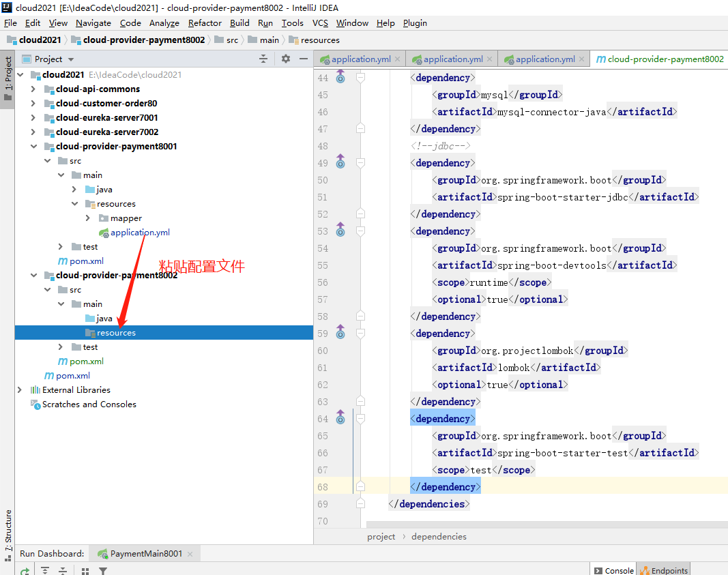Click the group configurations icon in Run Dashboard
728x575 pixels.
click(x=85, y=571)
